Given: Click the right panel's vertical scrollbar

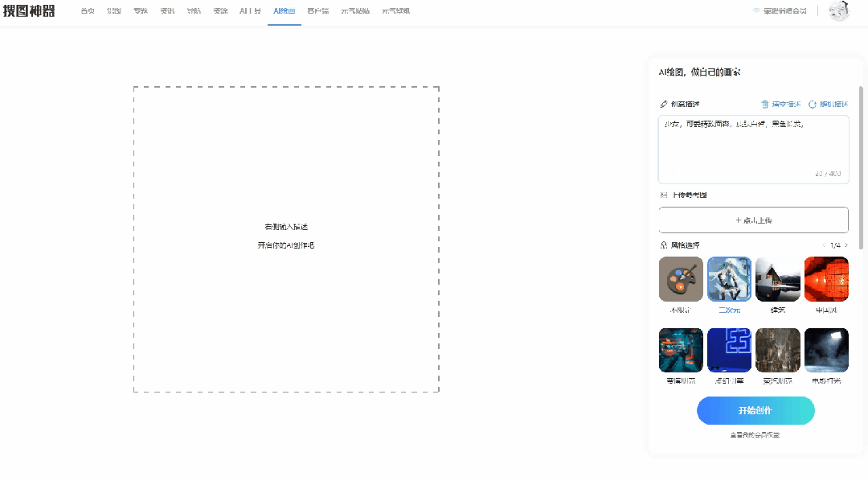Looking at the screenshot, I should tap(861, 167).
